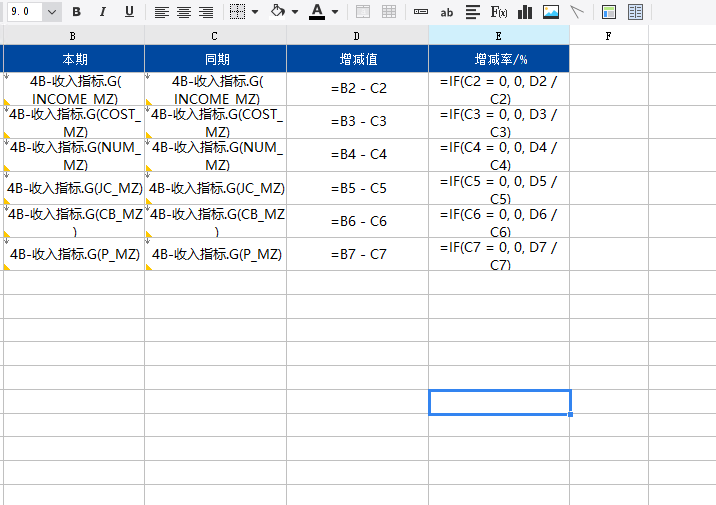
Task: Select column C JC_MZ cell
Action: point(216,188)
